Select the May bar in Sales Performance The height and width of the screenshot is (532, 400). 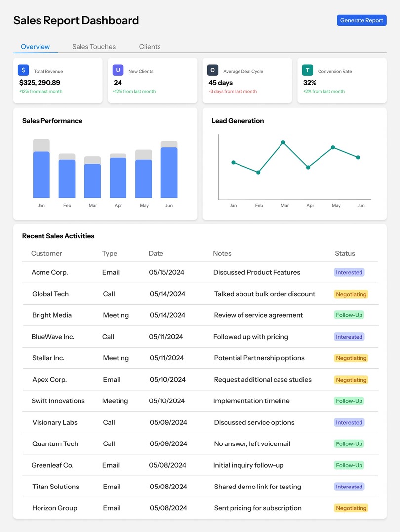click(x=144, y=174)
